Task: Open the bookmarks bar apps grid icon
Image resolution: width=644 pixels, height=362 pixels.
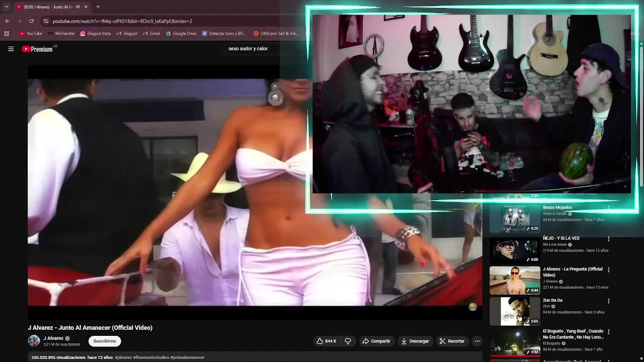Action: (x=7, y=34)
